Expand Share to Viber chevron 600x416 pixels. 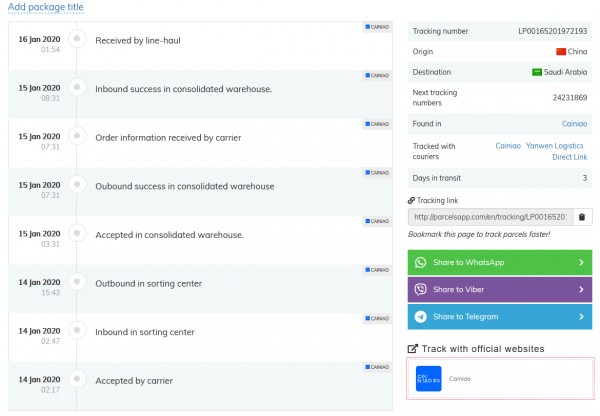581,289
